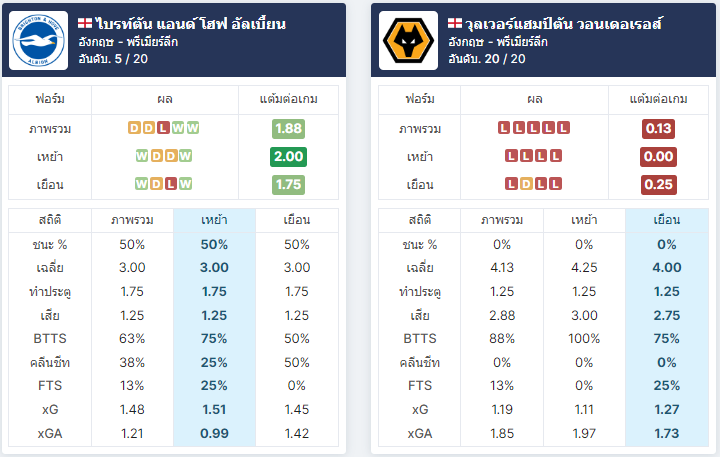Click Brighton's red L badge in overall form
The image size is (720, 457).
163,128
